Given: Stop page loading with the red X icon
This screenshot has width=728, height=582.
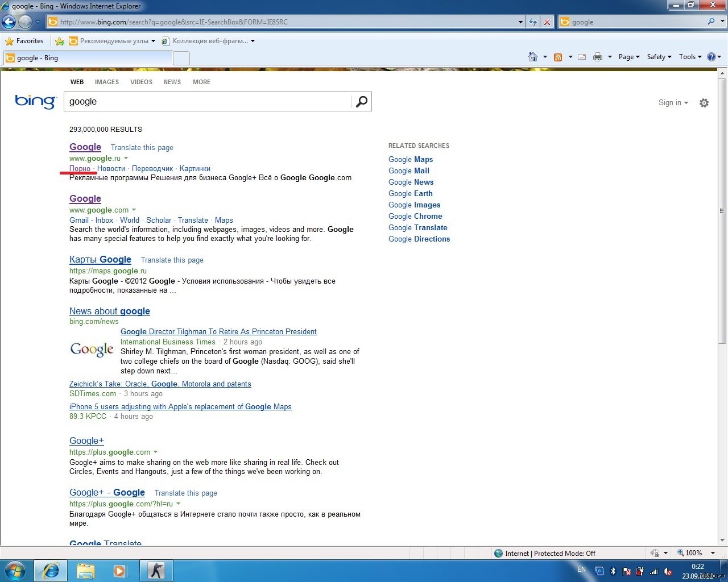Looking at the screenshot, I should [547, 22].
